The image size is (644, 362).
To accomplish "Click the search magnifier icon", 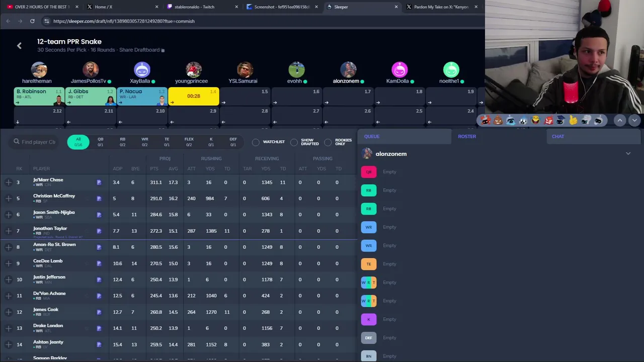I will [17, 142].
